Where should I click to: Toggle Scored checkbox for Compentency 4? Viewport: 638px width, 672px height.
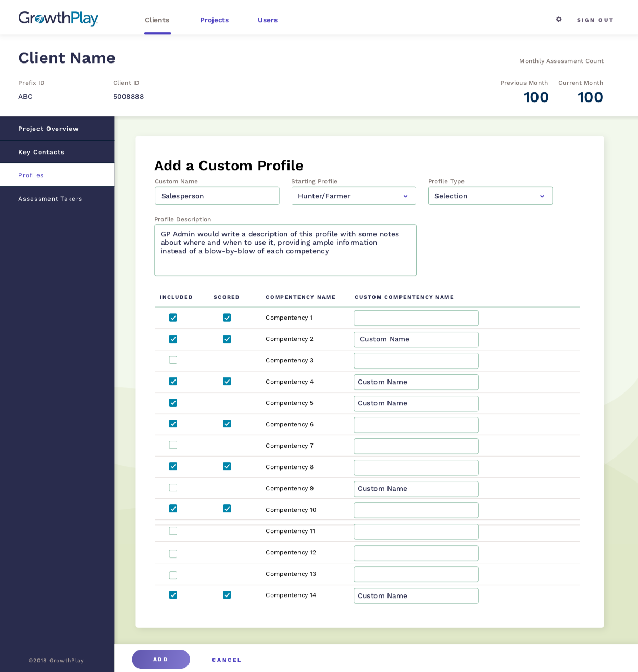[x=227, y=381]
